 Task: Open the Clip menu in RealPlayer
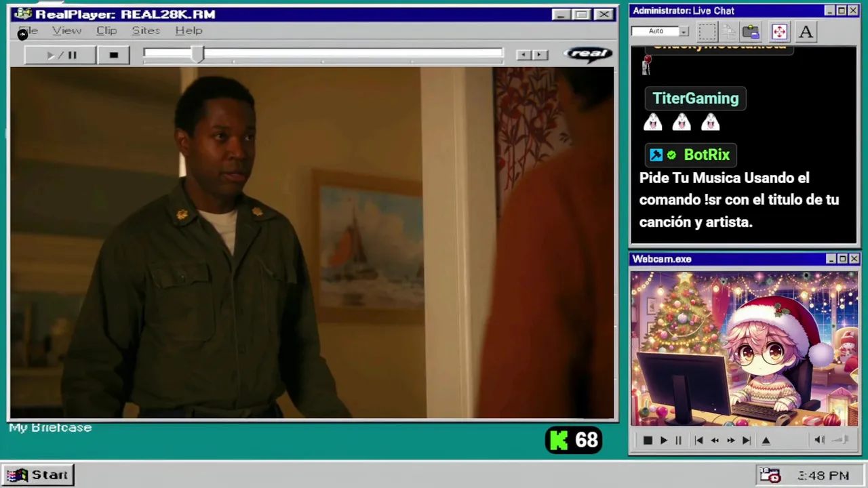point(106,30)
